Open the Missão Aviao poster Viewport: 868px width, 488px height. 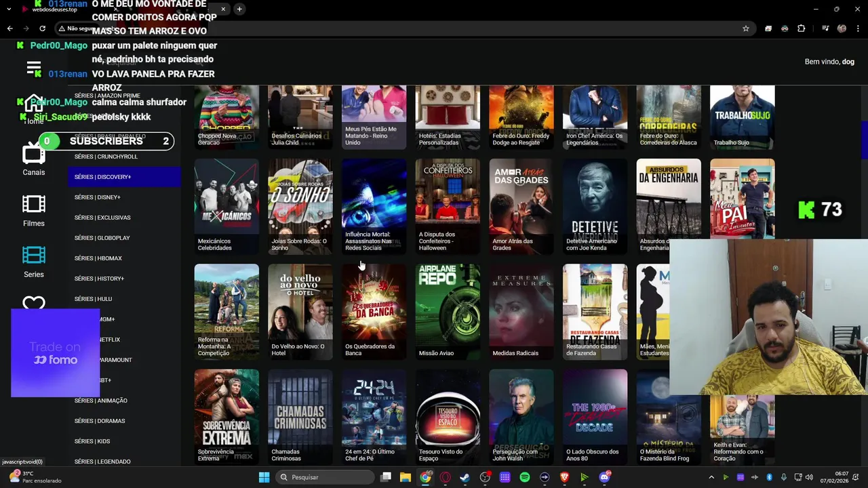448,312
